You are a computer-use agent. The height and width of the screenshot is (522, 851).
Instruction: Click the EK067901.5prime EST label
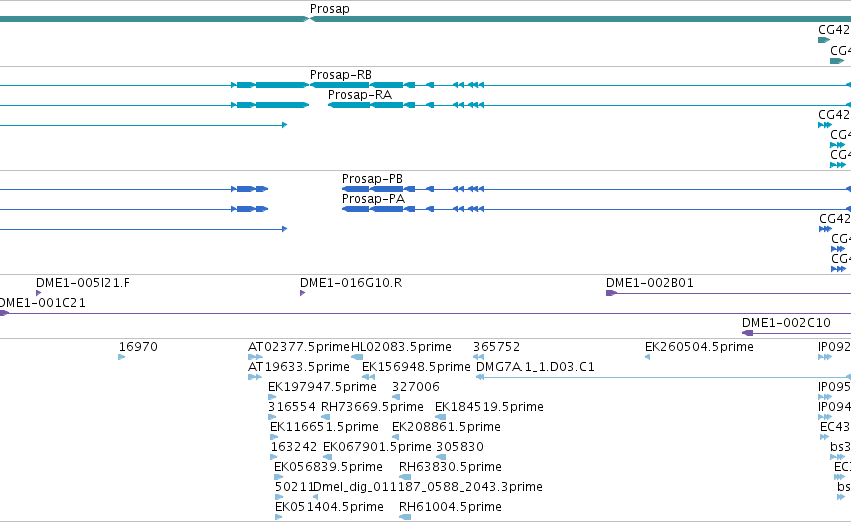(377, 447)
